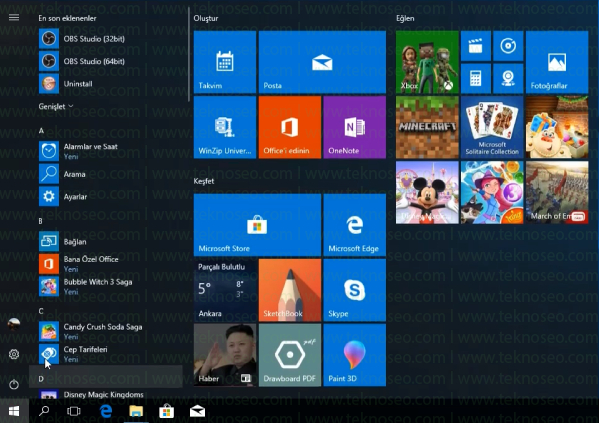This screenshot has width=599, height=423.
Task: Click the Windows Start button
Action: coord(14,411)
